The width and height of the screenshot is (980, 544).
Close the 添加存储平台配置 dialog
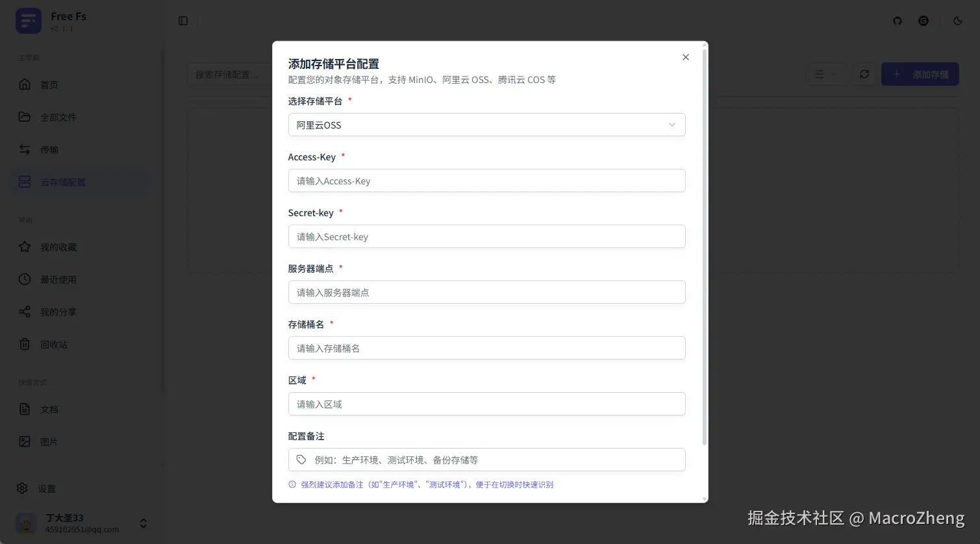point(686,57)
